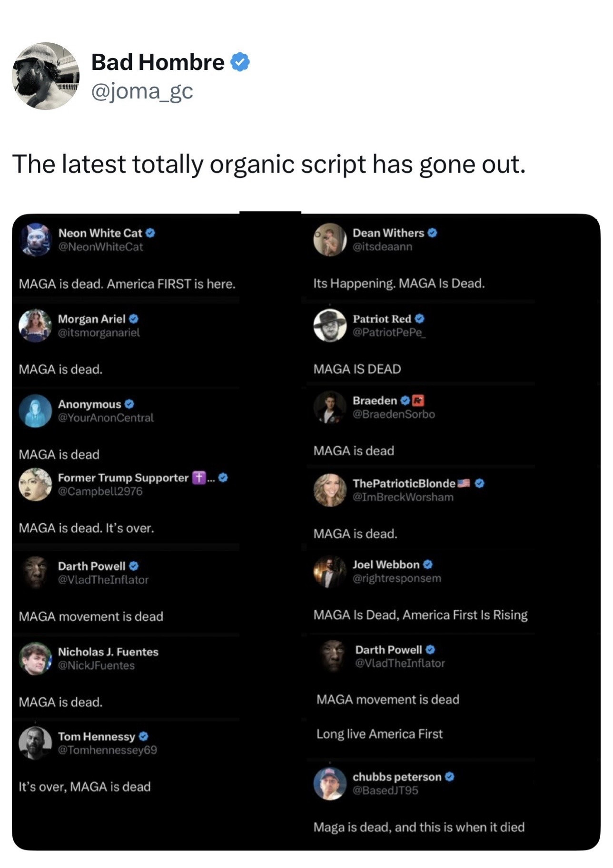Click the red badge next to Braeden
This screenshot has width=613, height=868.
(418, 400)
